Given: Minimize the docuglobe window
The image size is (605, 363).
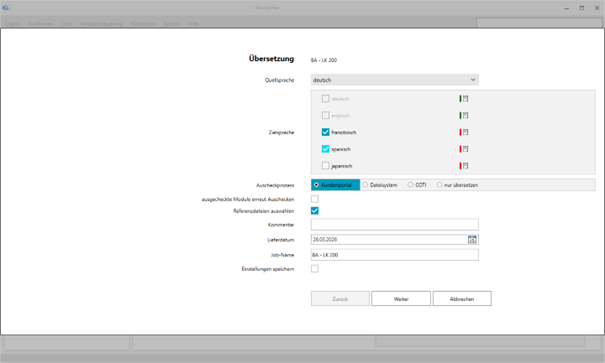Looking at the screenshot, I should (x=566, y=8).
